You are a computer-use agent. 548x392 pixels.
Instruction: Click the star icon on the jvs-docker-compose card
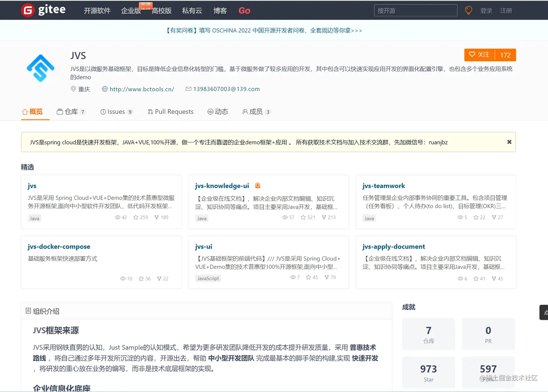[x=141, y=279]
